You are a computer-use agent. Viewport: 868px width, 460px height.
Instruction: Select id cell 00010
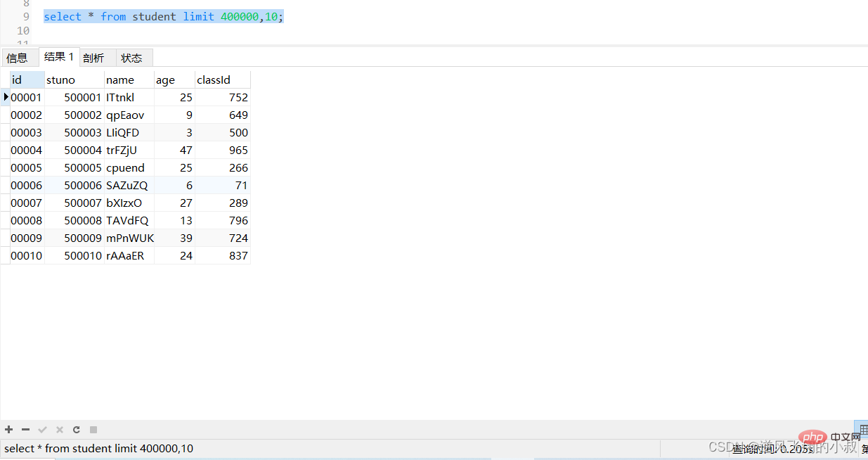(x=27, y=255)
